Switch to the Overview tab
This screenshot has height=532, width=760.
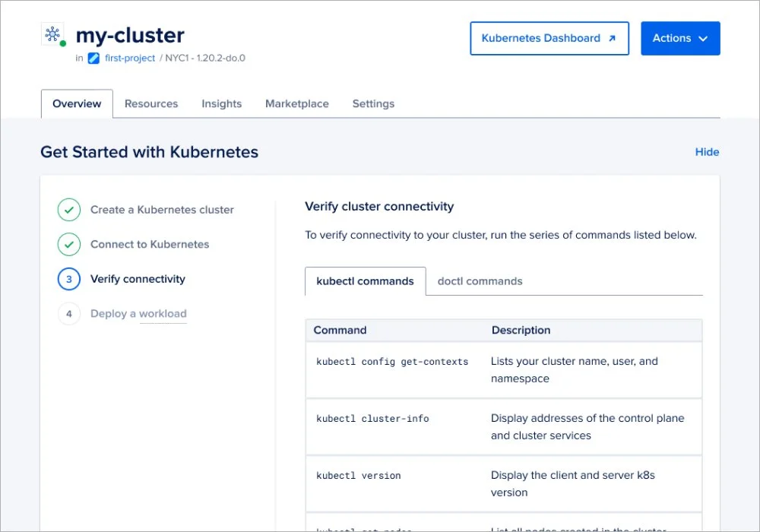pyautogui.click(x=77, y=103)
